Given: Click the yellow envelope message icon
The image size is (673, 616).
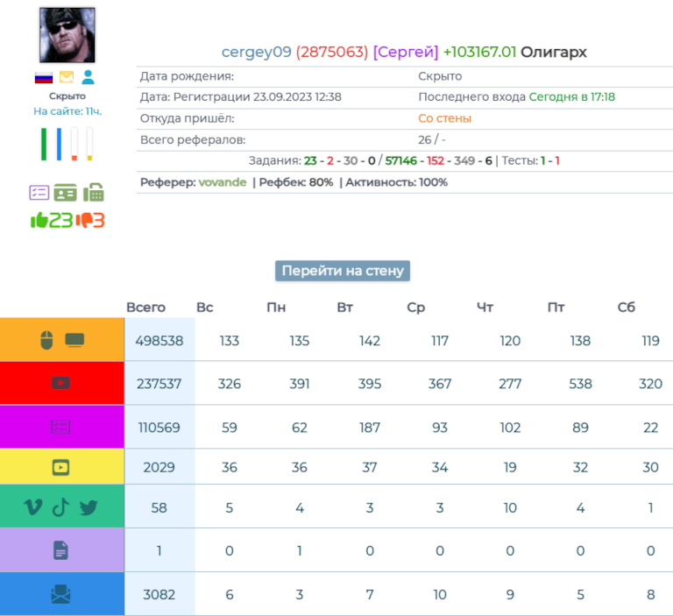Looking at the screenshot, I should (x=67, y=77).
